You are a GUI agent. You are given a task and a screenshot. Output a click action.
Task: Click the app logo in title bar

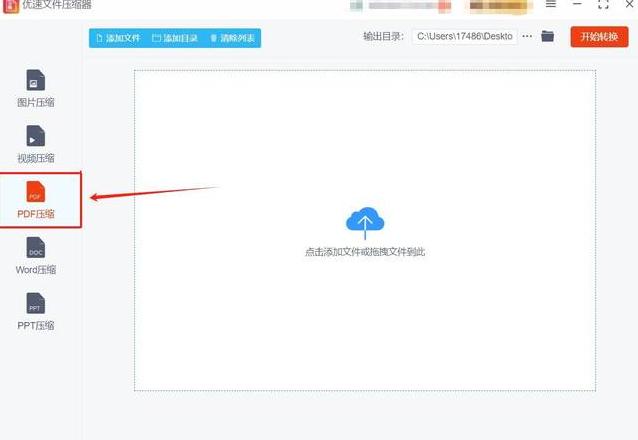11,6
